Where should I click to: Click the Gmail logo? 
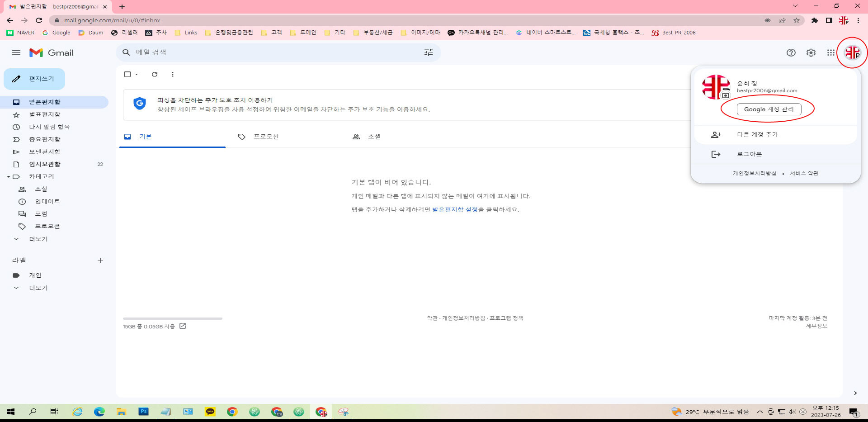point(52,52)
